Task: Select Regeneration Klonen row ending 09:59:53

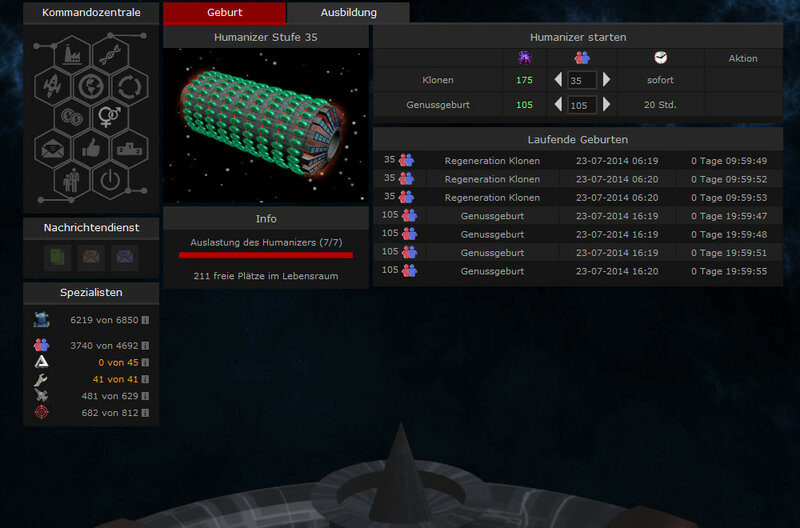Action: (578, 197)
